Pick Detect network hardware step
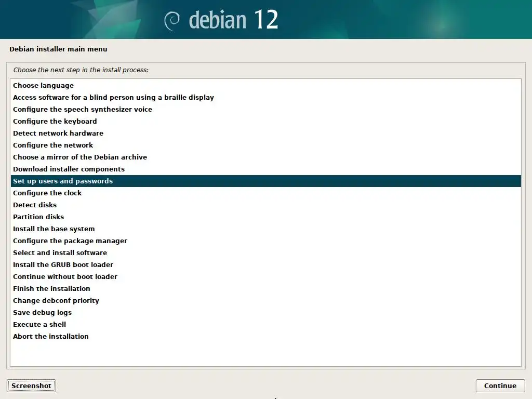This screenshot has width=532, height=399. (265, 134)
